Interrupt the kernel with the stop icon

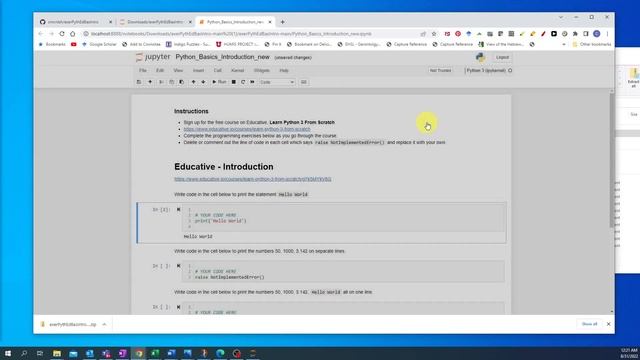coord(233,82)
